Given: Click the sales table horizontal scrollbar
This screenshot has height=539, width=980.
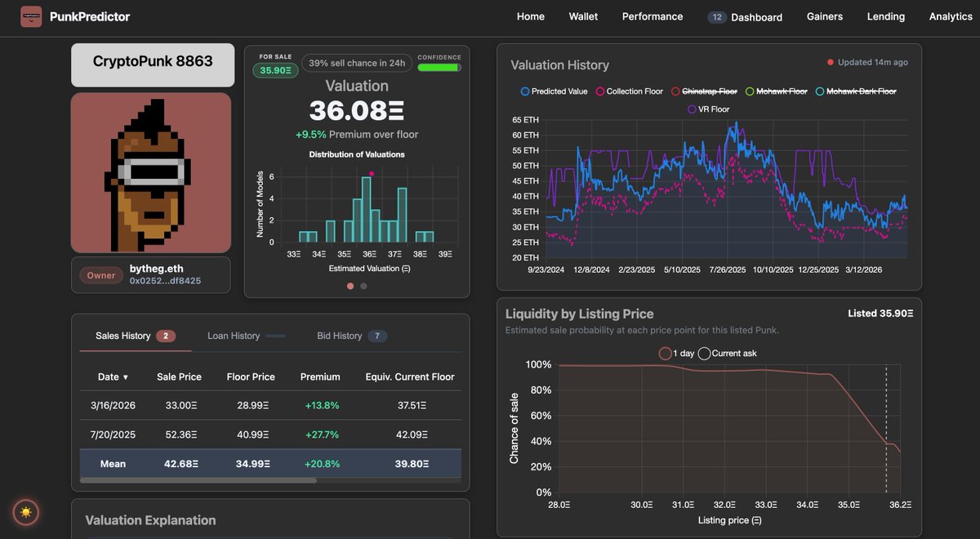Looking at the screenshot, I should tap(198, 480).
